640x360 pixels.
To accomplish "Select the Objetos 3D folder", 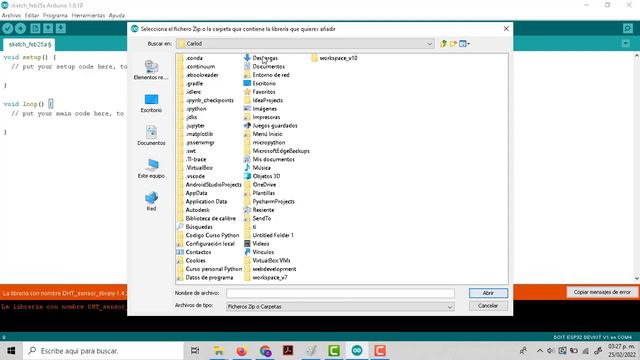I will [x=262, y=176].
